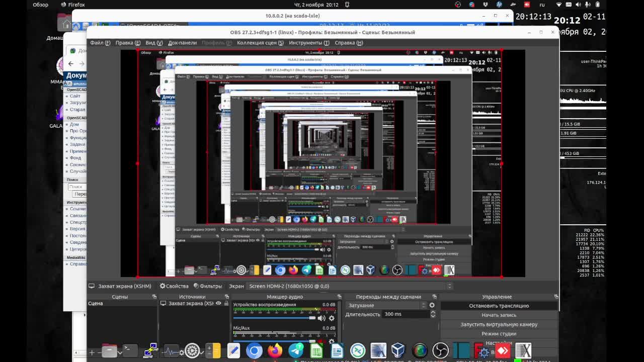Mute the Устройство воспроизведения audio

[x=321, y=318]
